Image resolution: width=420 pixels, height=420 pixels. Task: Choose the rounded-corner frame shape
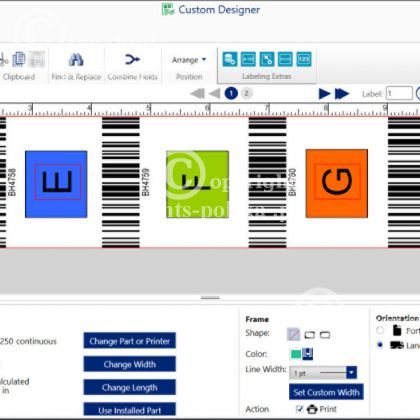click(x=325, y=335)
